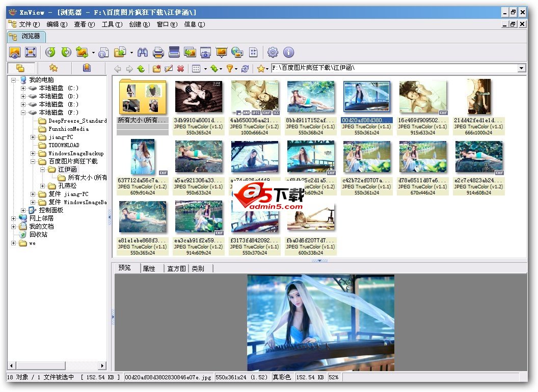Open XnView settings with the gear icon

[x=273, y=52]
